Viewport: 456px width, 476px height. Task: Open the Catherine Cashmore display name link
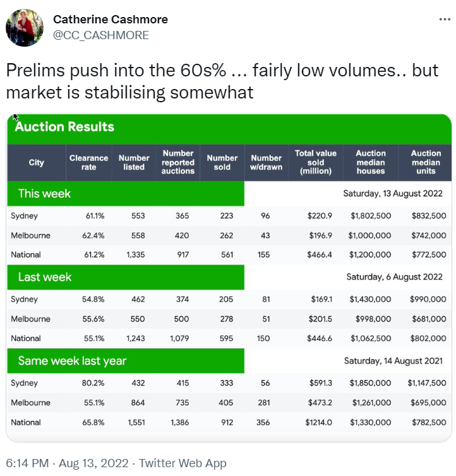click(x=111, y=20)
